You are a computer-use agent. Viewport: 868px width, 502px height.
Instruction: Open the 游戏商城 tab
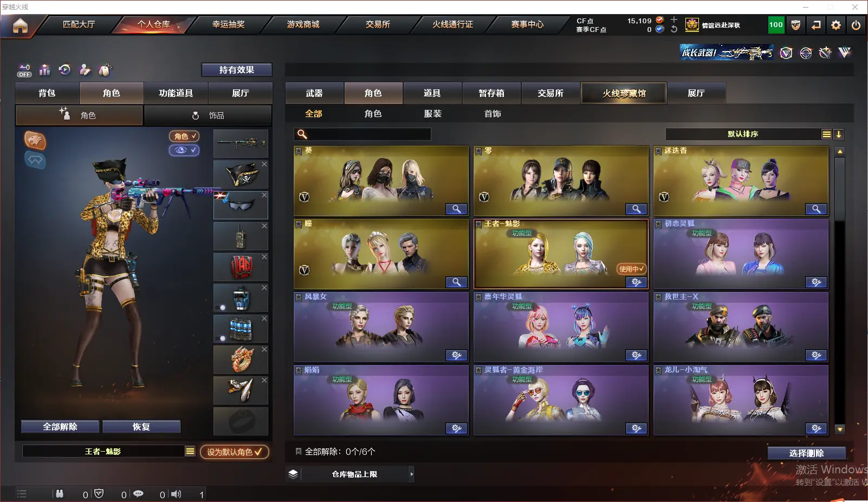[x=303, y=24]
